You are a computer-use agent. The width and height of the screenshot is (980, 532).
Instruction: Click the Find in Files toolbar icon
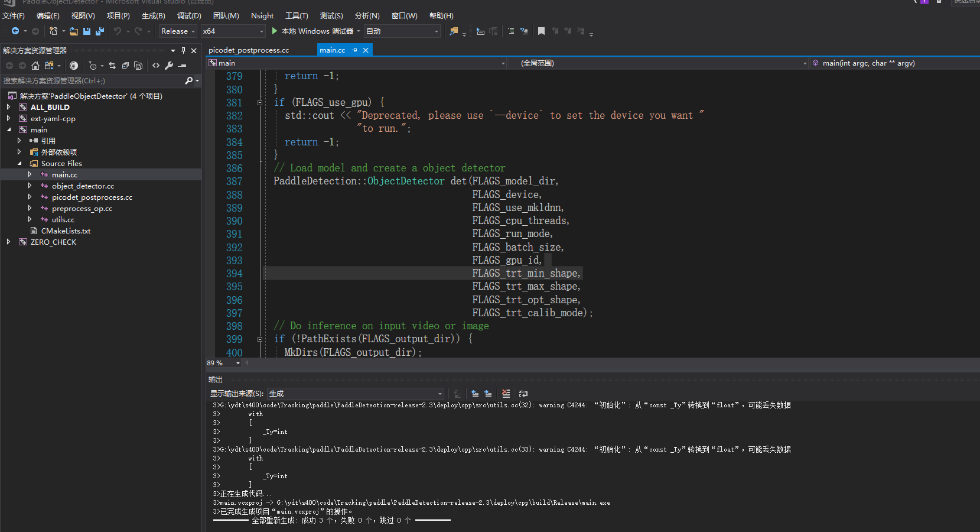point(454,31)
